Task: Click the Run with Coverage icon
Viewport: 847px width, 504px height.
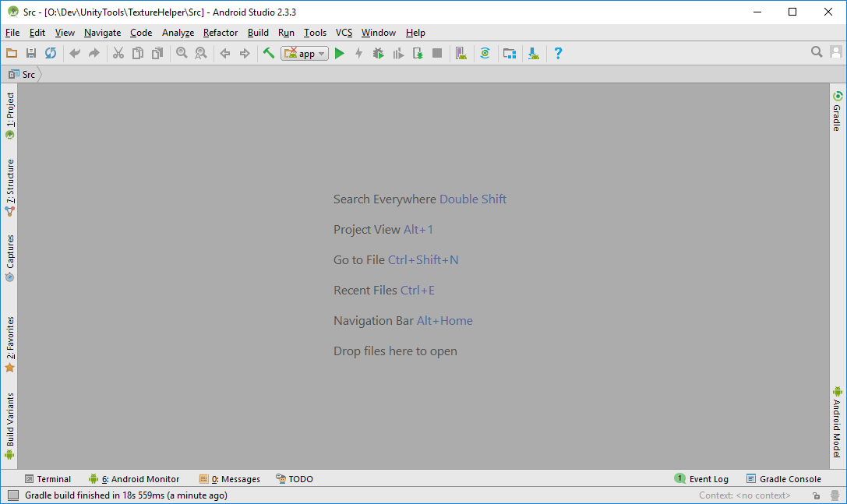Action: (x=398, y=53)
